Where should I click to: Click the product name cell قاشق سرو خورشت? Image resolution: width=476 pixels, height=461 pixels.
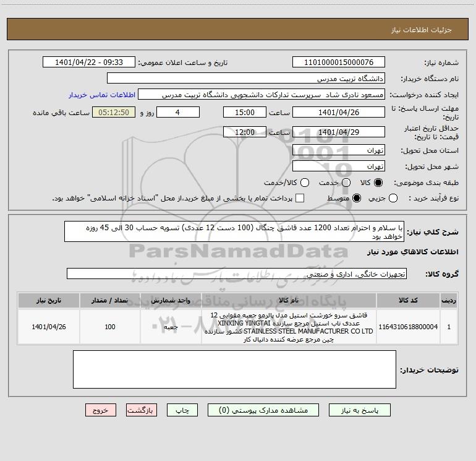pos(289,327)
